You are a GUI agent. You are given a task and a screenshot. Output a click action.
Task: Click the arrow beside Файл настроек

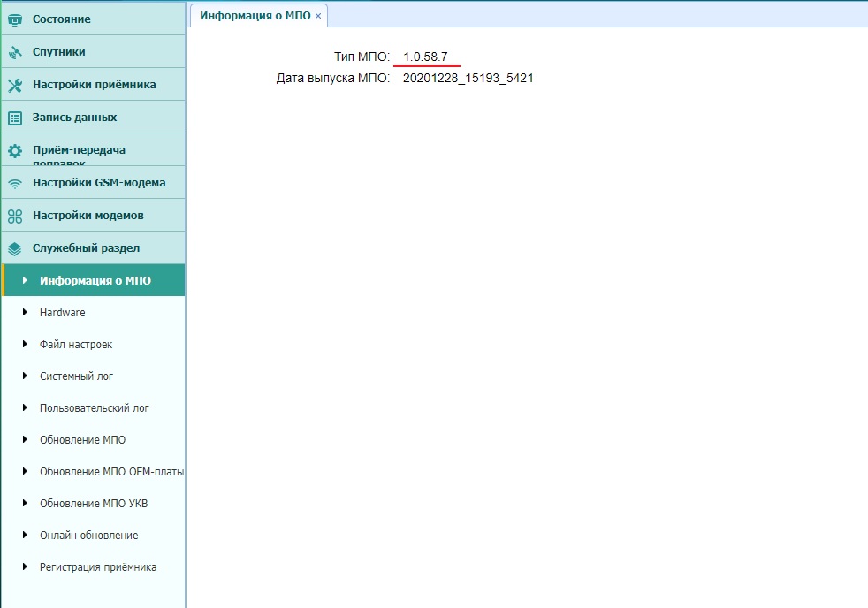pyautogui.click(x=25, y=344)
